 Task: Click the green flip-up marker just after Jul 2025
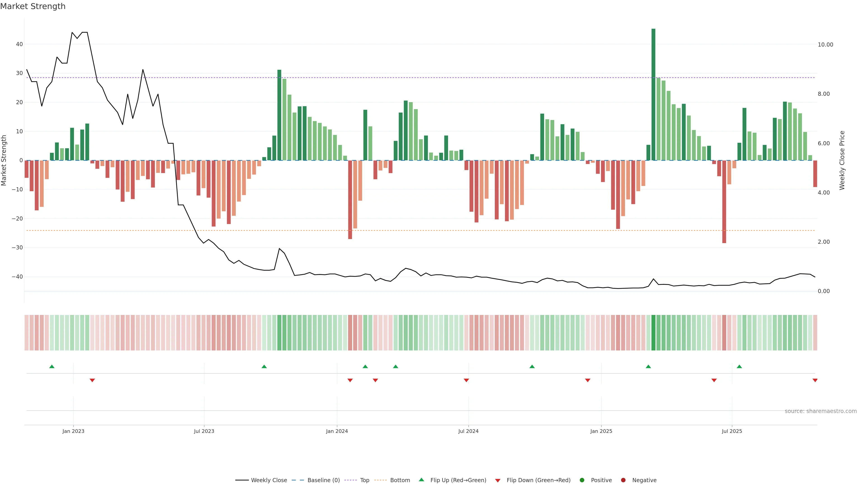739,366
